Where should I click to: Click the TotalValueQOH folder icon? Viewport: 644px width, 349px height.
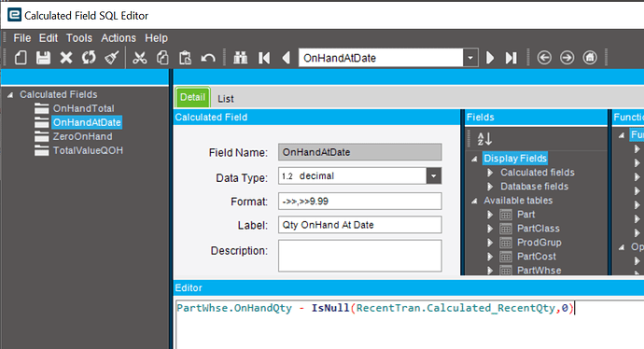pos(41,150)
